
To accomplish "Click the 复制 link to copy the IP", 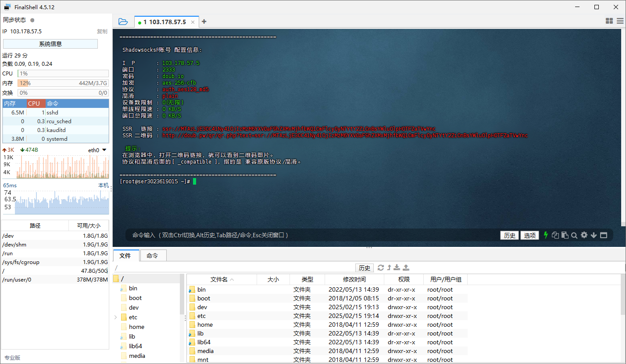I will coord(102,31).
